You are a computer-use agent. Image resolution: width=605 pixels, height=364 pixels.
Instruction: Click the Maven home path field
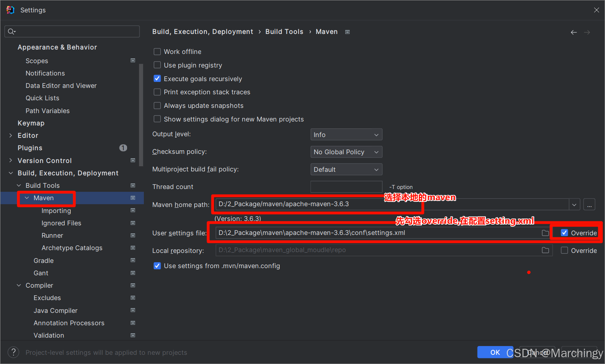pyautogui.click(x=392, y=204)
